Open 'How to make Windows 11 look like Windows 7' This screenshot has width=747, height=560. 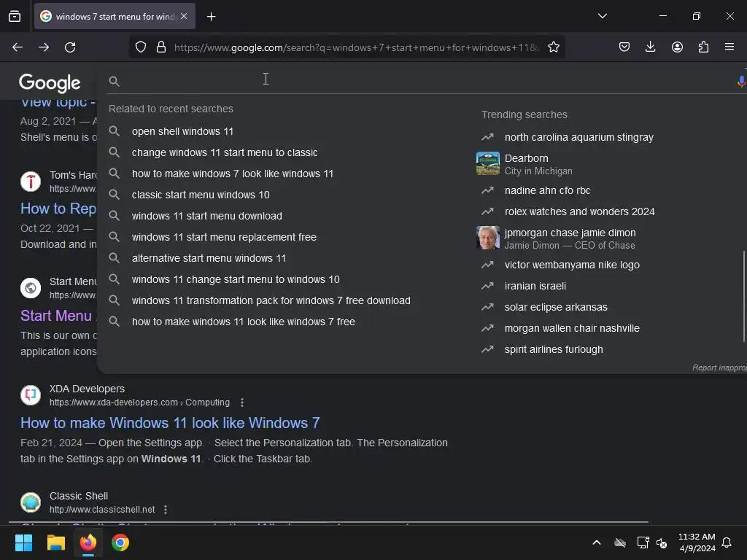click(x=170, y=423)
